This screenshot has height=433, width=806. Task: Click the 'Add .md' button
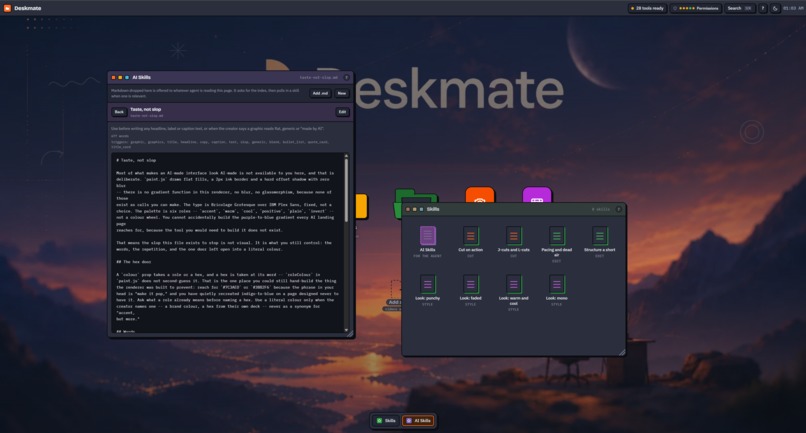pyautogui.click(x=320, y=93)
